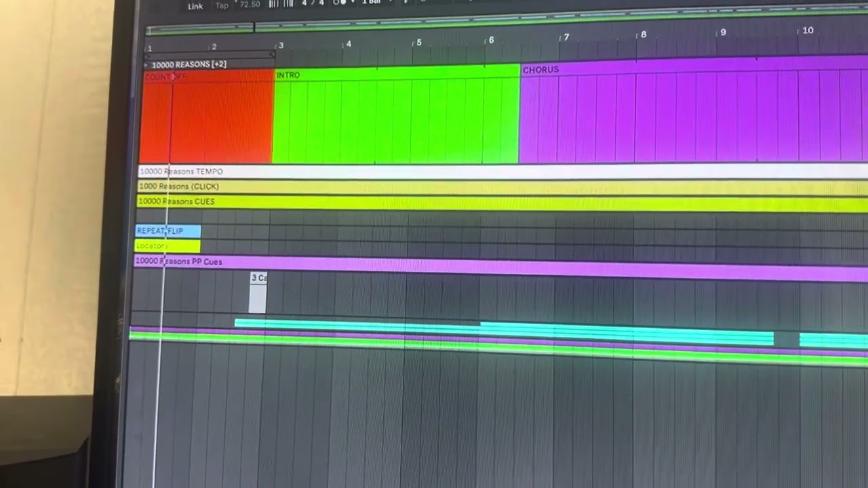Click the 10000 REASONS [+2] locator
The height and width of the screenshot is (488, 868).
click(189, 64)
